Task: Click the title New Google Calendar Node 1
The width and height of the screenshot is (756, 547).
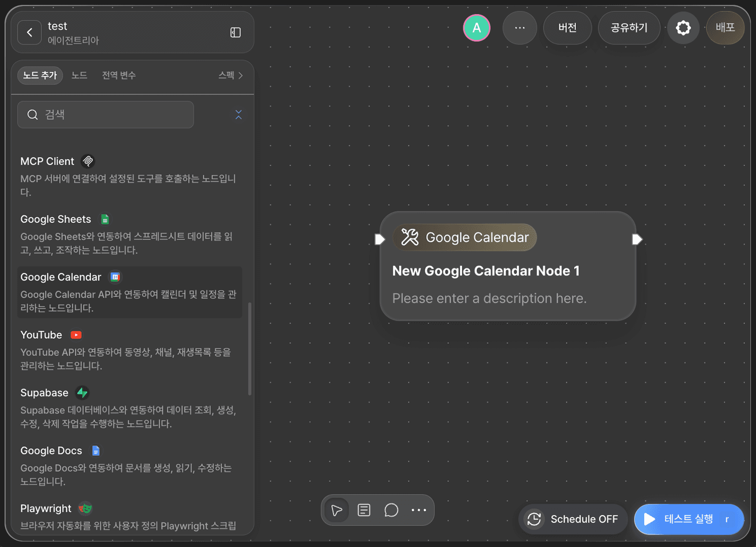Action: coord(486,271)
